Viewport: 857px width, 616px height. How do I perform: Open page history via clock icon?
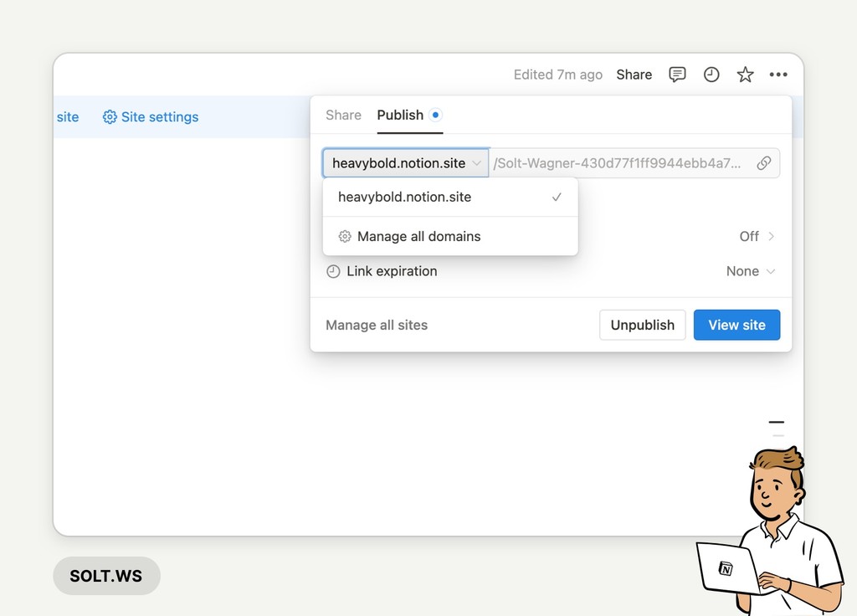pyautogui.click(x=711, y=74)
